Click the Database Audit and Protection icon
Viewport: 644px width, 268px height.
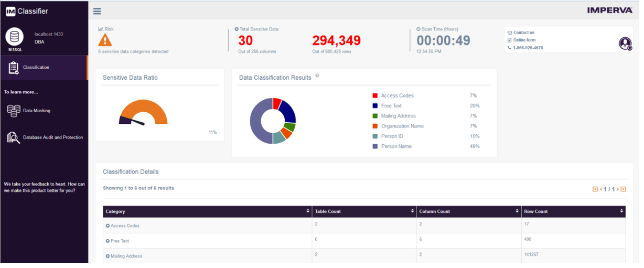(13, 137)
